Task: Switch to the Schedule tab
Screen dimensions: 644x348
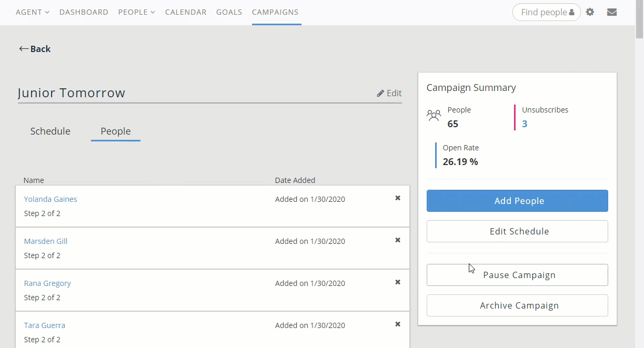Action: [50, 131]
